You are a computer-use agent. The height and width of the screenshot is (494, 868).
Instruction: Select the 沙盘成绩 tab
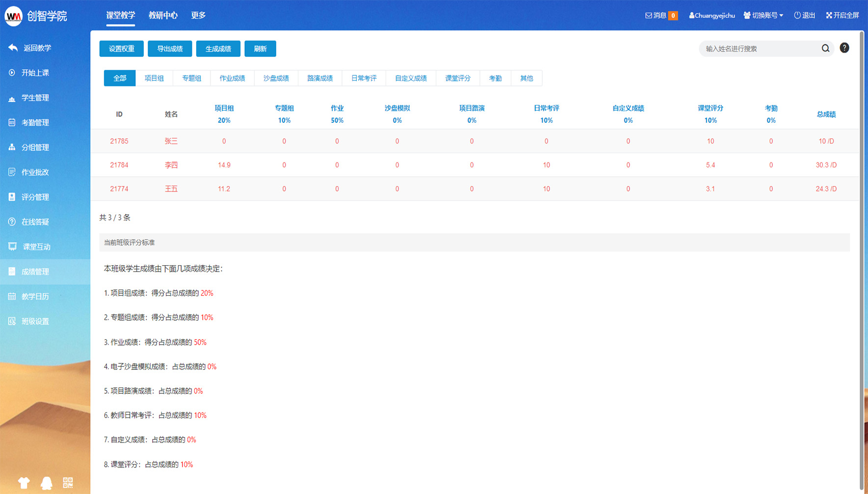click(276, 78)
